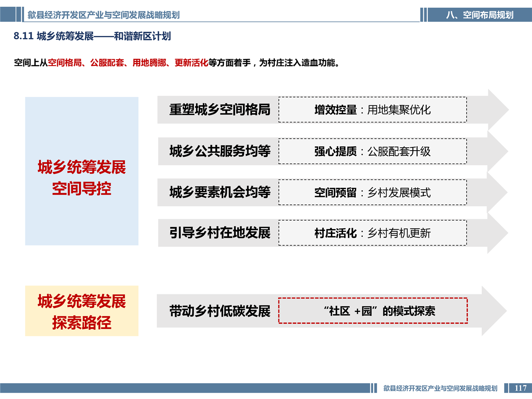Click the page number 117

click(x=520, y=388)
